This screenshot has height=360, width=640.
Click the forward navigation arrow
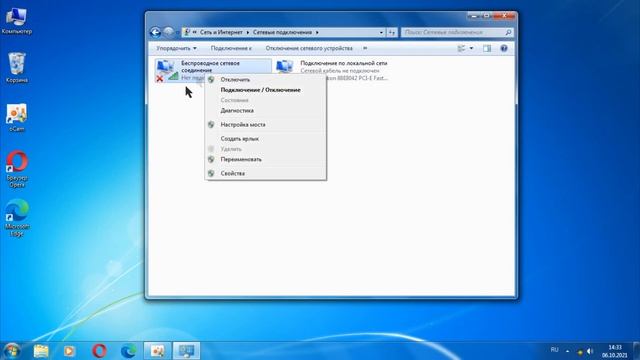168,32
